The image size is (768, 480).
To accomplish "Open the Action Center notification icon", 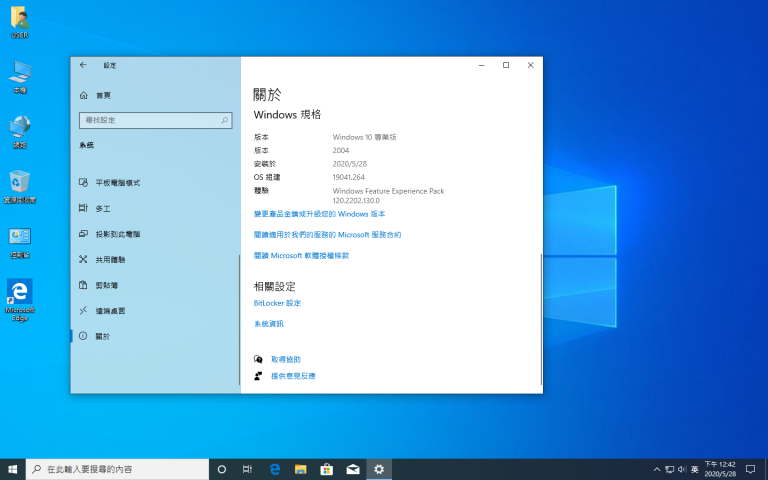I will [x=750, y=469].
